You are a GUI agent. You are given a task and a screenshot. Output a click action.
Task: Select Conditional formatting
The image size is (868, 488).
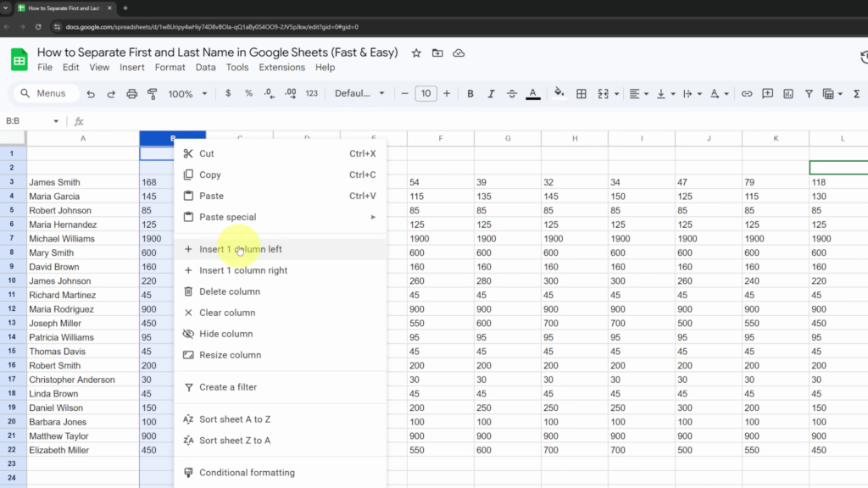tap(245, 473)
